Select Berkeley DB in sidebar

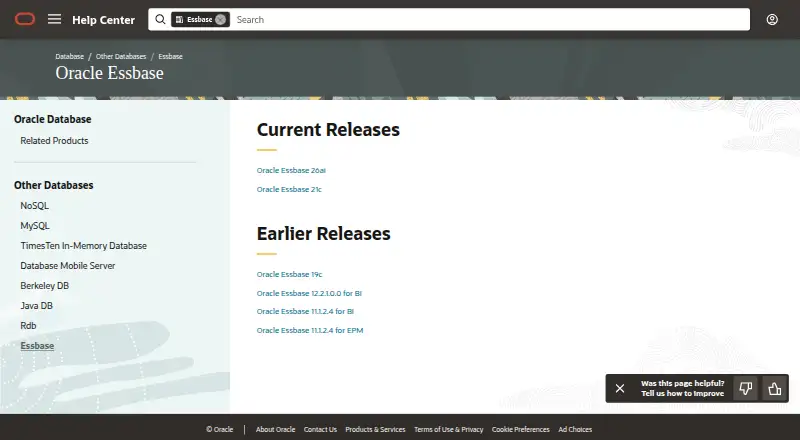click(44, 285)
